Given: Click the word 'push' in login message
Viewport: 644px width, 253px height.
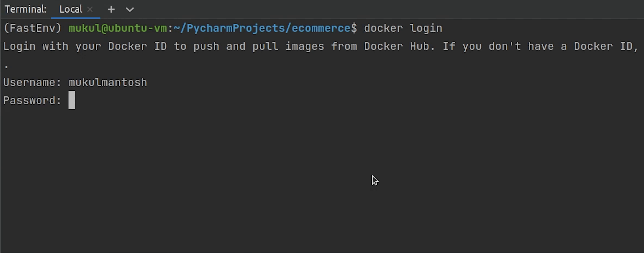Looking at the screenshot, I should [206, 46].
